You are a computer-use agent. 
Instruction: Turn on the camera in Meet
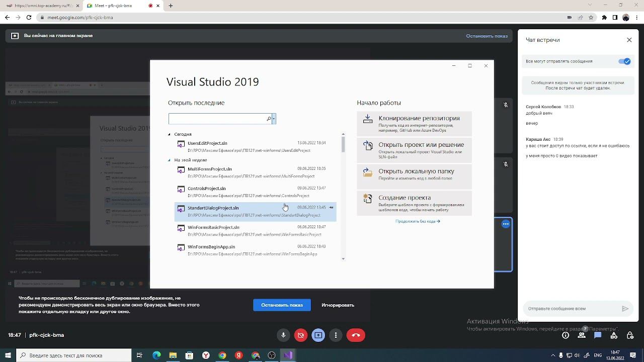tap(301, 335)
